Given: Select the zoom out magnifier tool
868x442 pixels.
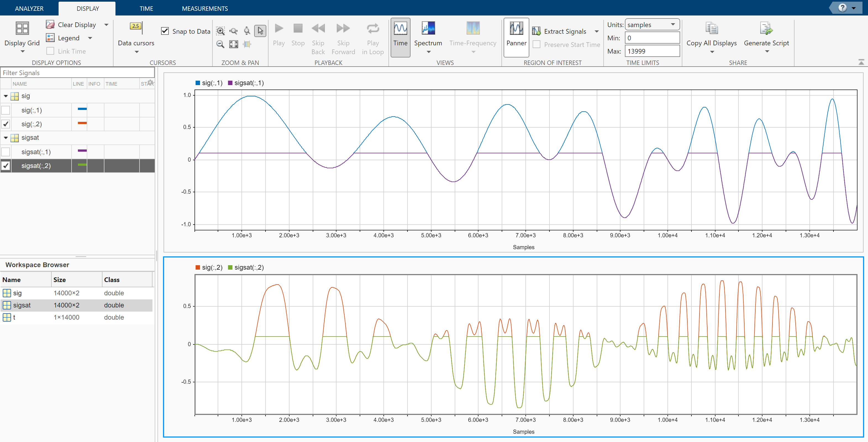Looking at the screenshot, I should [220, 44].
